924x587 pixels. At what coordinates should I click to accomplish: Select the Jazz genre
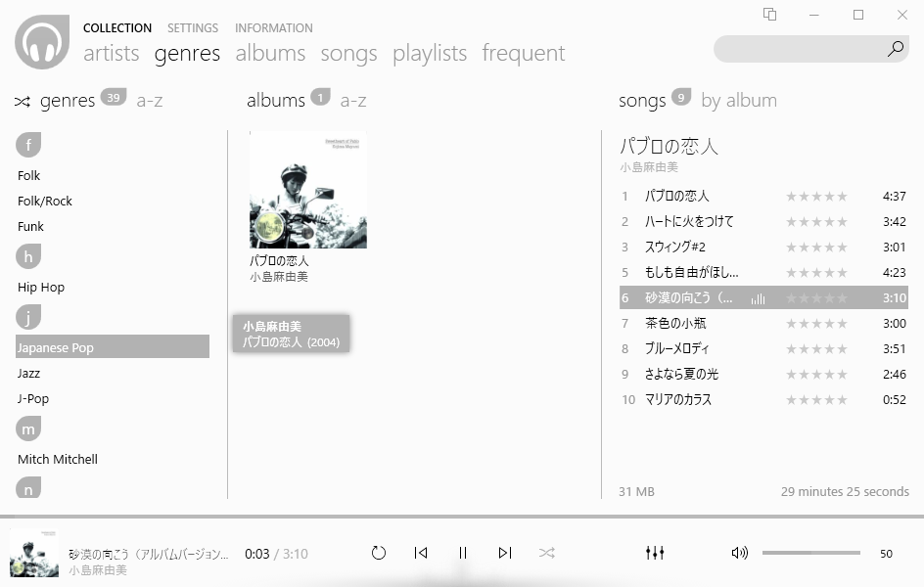29,374
